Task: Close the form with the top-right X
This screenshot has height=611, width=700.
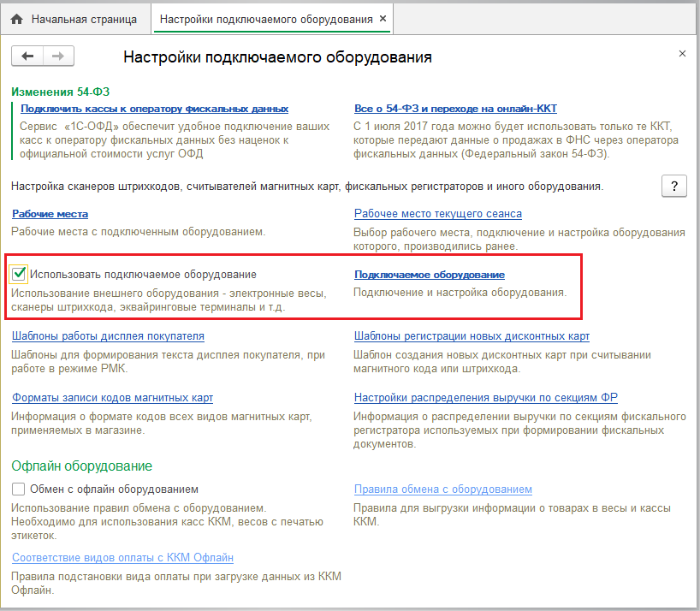Action: pyautogui.click(x=682, y=53)
